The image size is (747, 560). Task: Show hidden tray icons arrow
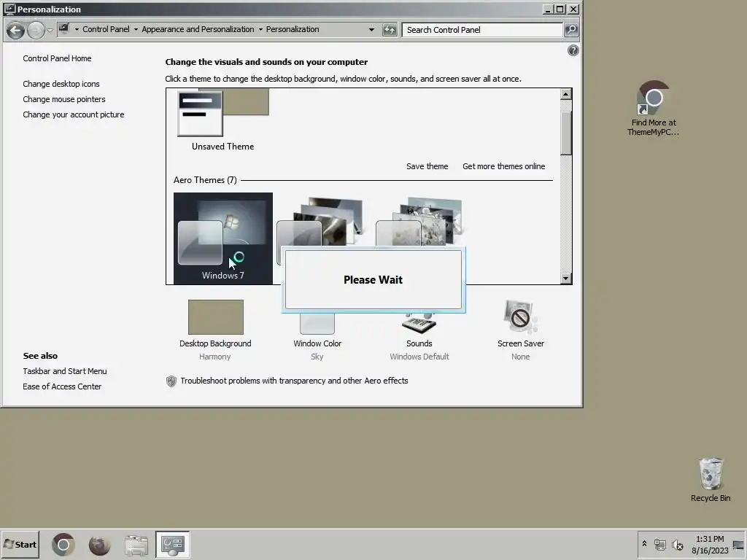(x=644, y=544)
